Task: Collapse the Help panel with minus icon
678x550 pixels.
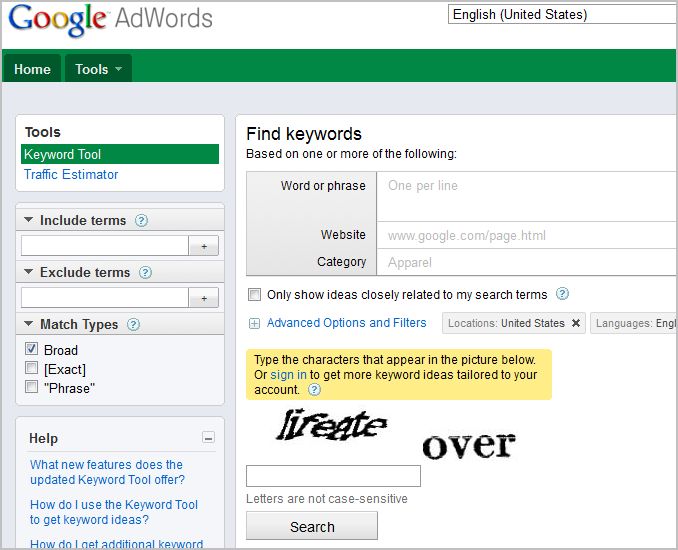Action: click(x=208, y=437)
